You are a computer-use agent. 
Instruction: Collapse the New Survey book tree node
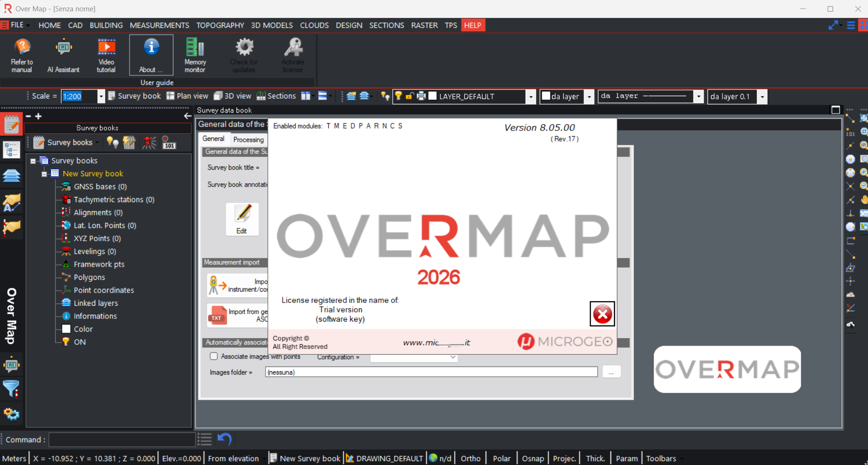tap(44, 174)
